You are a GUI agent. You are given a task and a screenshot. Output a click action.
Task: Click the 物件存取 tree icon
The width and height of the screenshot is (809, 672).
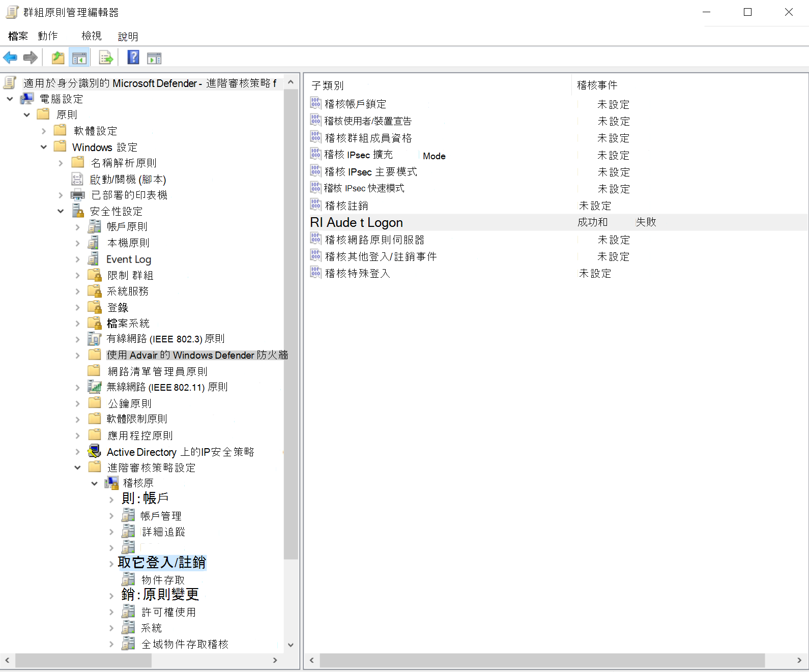coord(128,579)
